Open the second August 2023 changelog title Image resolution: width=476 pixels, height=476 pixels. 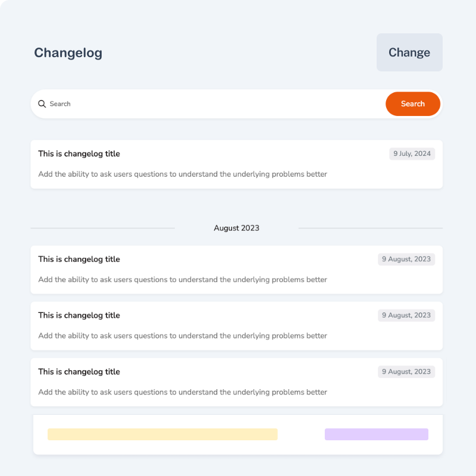pyautogui.click(x=79, y=315)
